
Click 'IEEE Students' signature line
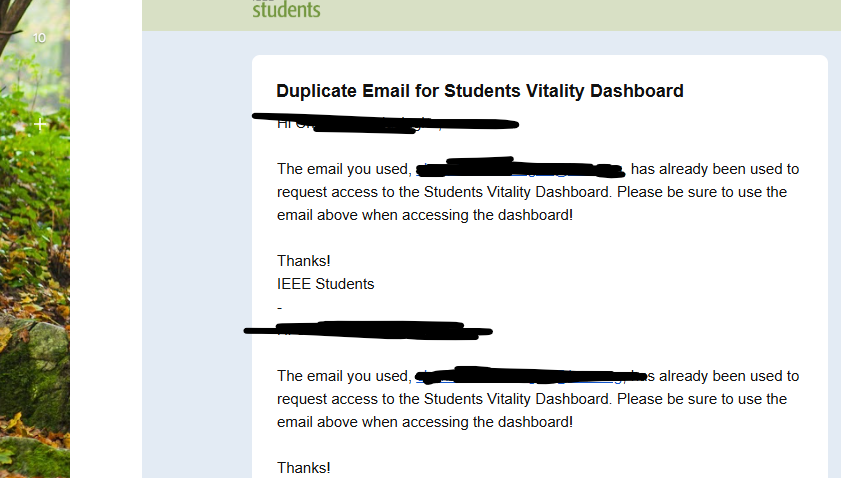pyautogui.click(x=326, y=284)
